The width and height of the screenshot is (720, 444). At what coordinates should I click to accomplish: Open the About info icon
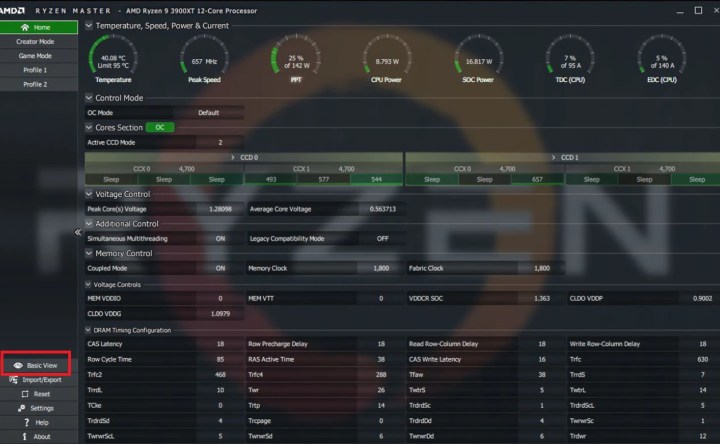[x=24, y=437]
